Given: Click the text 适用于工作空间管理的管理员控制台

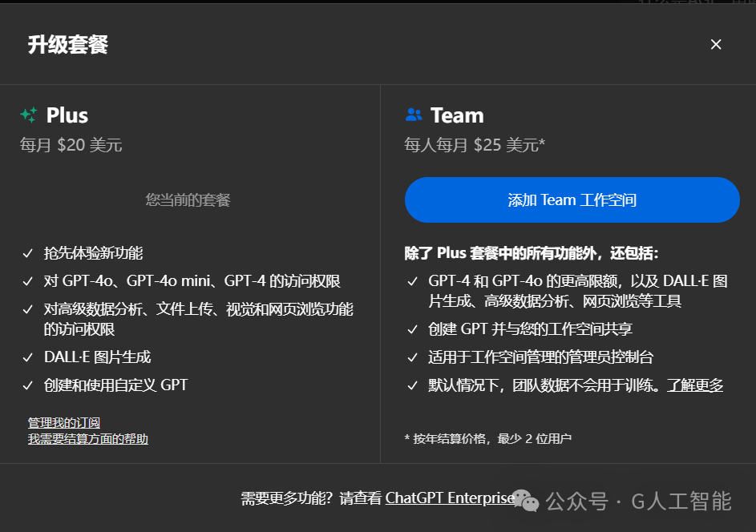Looking at the screenshot, I should (541, 357).
